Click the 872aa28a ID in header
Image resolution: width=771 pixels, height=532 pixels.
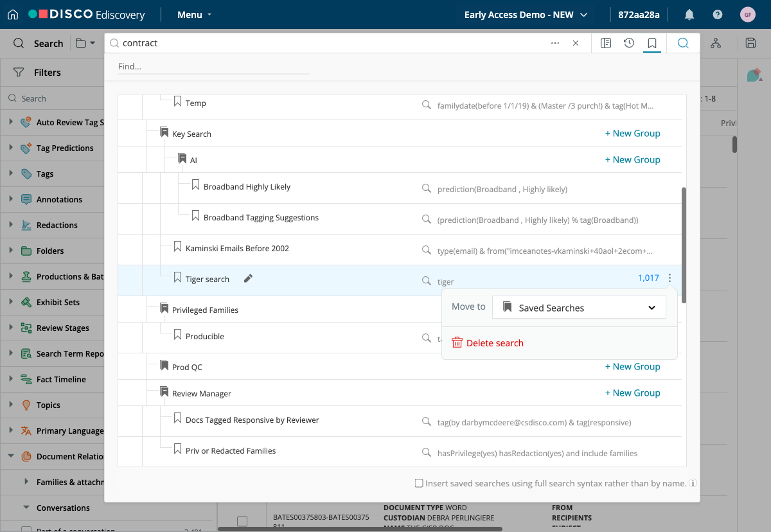[639, 15]
